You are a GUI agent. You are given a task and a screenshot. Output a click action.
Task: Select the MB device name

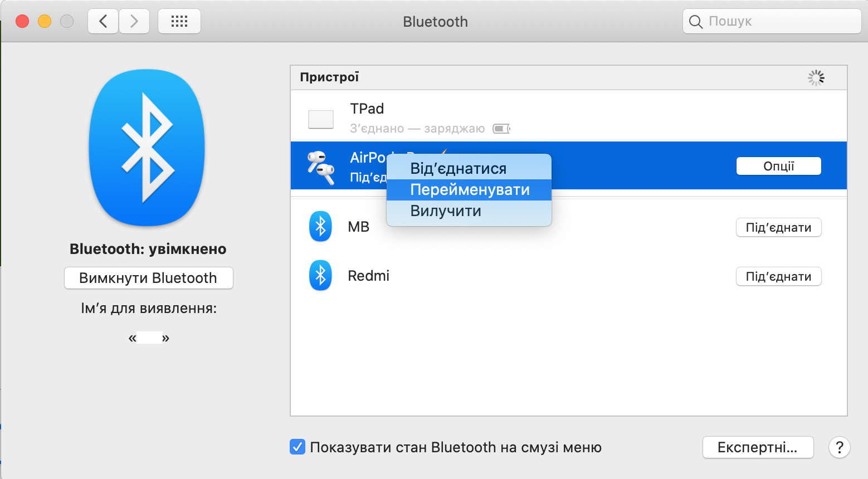click(358, 227)
